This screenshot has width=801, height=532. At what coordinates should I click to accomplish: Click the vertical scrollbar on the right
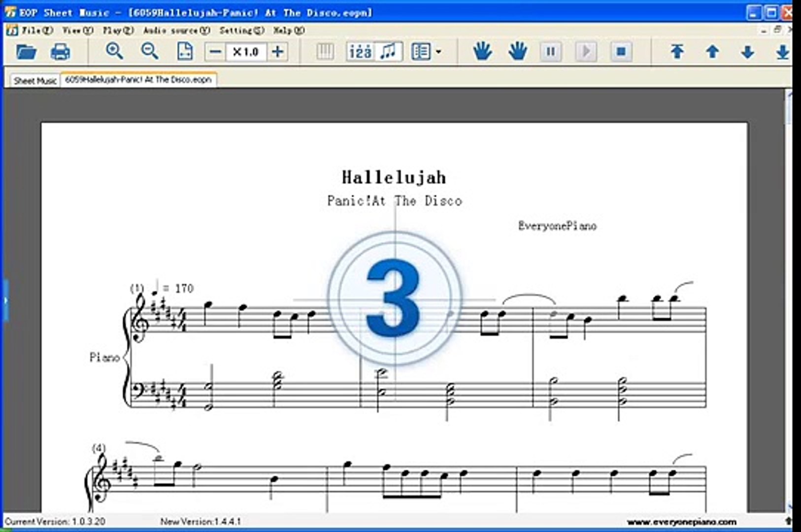click(788, 300)
